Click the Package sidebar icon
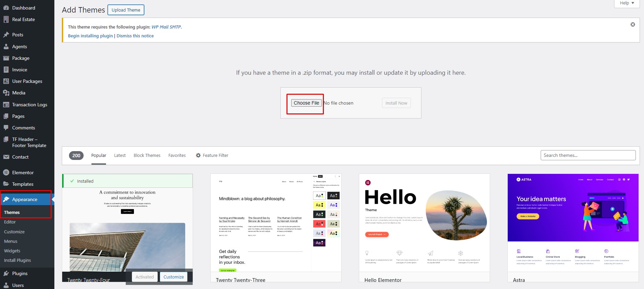This screenshot has height=289, width=644. [6, 58]
